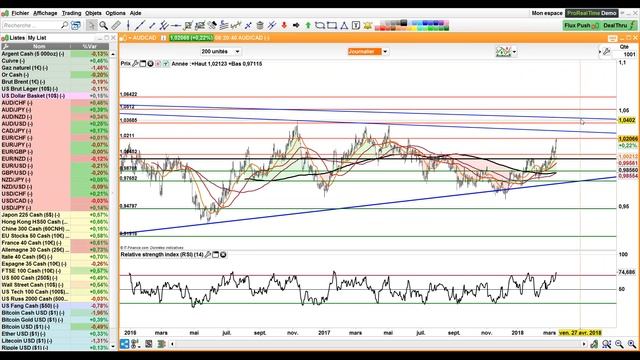Image resolution: width=640 pixels, height=360 pixels.
Task: Open the new window icon beside search
Action: click(76, 25)
